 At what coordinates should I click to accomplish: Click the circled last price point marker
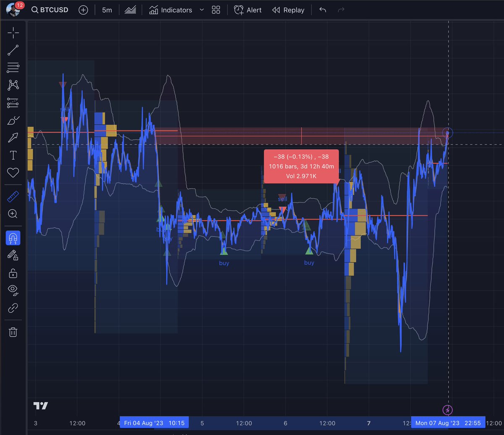(x=448, y=133)
